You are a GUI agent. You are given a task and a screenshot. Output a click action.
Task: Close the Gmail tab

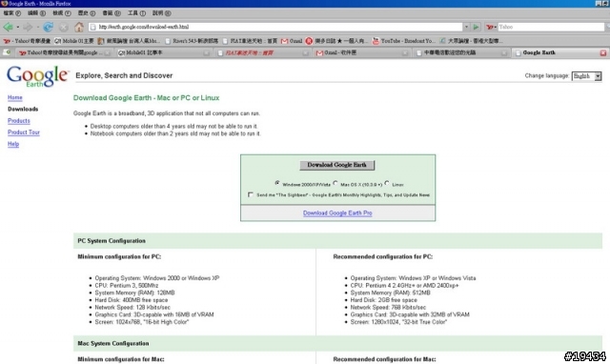405,53
